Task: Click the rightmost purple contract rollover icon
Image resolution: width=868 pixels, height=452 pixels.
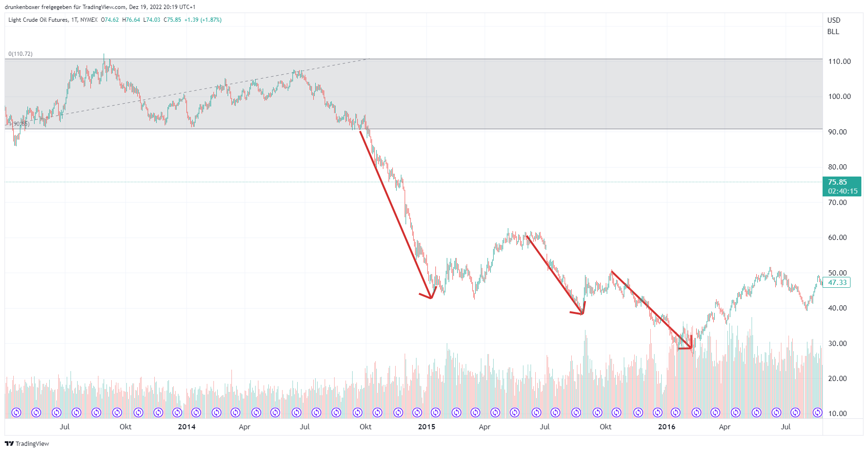Action: click(x=817, y=413)
